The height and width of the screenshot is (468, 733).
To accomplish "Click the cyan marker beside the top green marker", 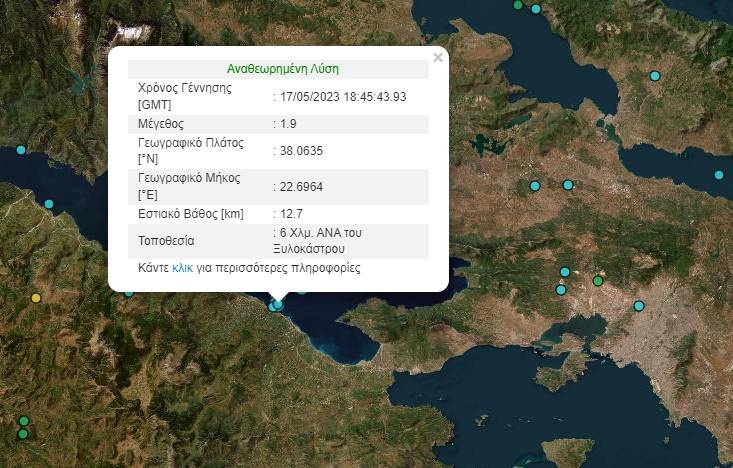I will [x=537, y=9].
